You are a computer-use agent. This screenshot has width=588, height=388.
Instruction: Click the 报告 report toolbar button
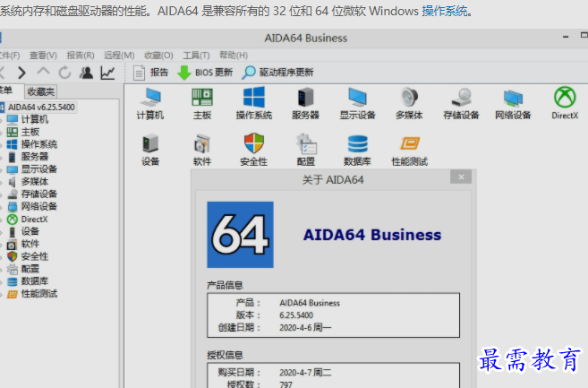pyautogui.click(x=150, y=73)
